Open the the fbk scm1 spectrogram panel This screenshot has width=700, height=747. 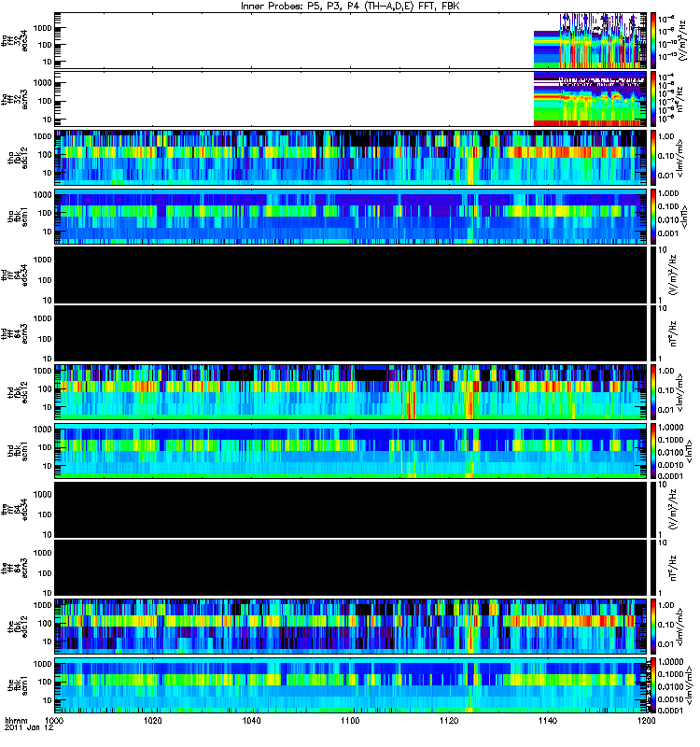pyautogui.click(x=351, y=685)
